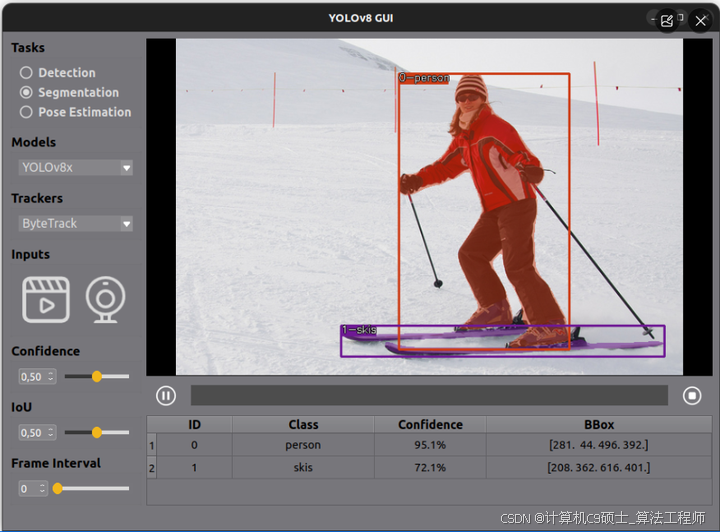The image size is (720, 532).
Task: Click the screenshot edit icon in title bar
Action: tap(667, 21)
